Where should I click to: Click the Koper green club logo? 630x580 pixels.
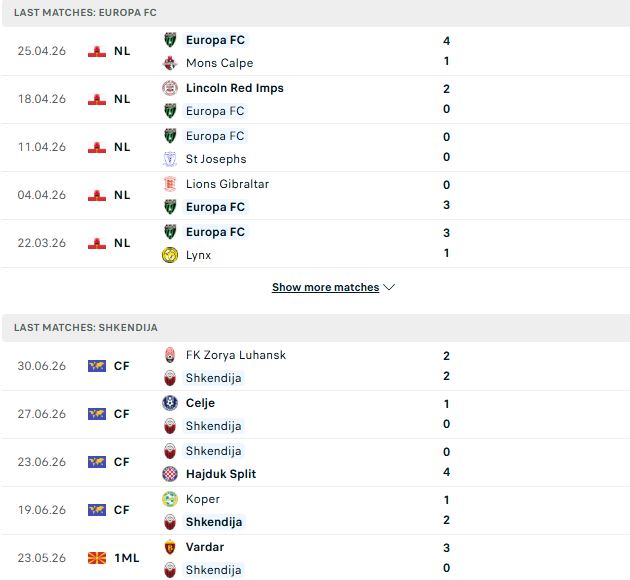(x=170, y=499)
